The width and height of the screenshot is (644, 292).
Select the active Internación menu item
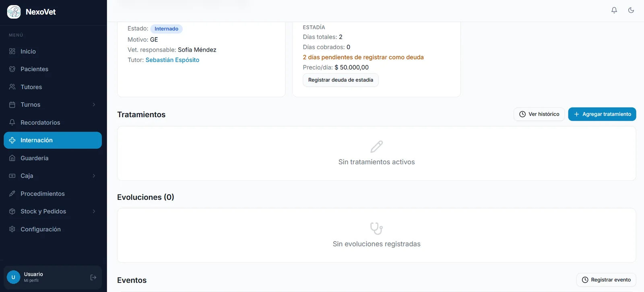pyautogui.click(x=53, y=140)
